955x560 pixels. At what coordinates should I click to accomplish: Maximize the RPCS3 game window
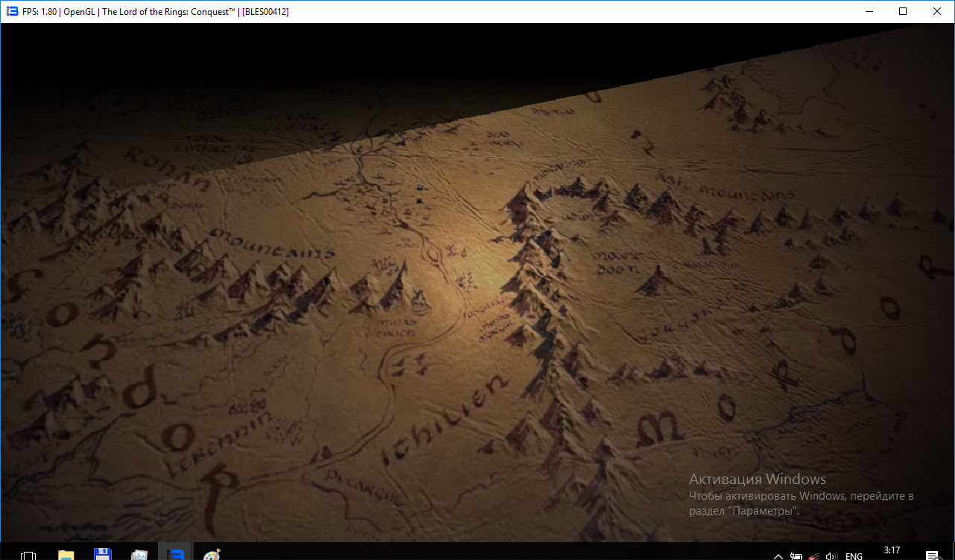[903, 11]
